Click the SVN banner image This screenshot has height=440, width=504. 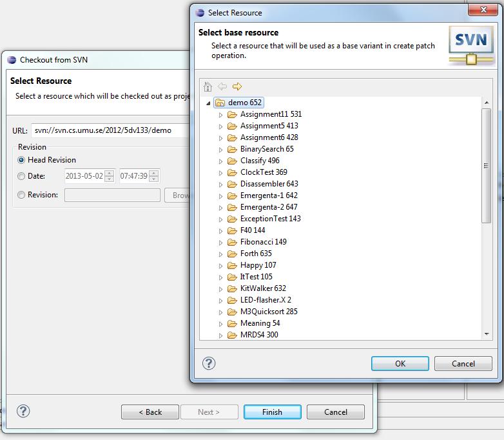coord(471,45)
